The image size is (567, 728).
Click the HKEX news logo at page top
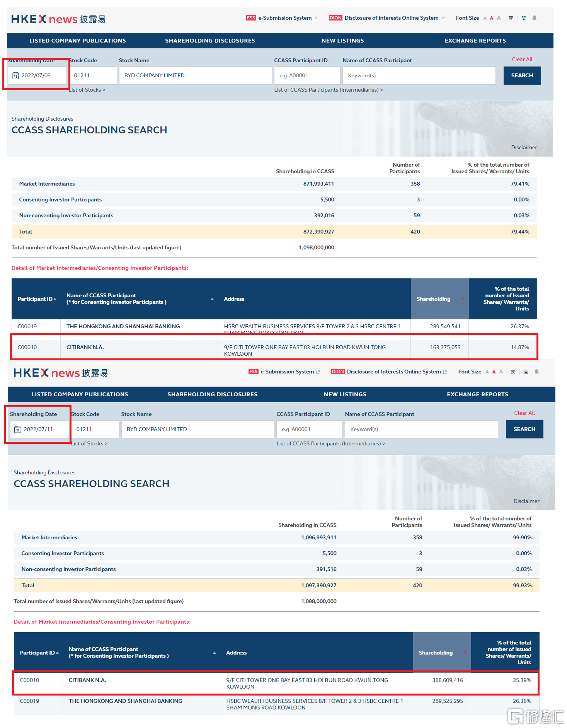[x=58, y=19]
